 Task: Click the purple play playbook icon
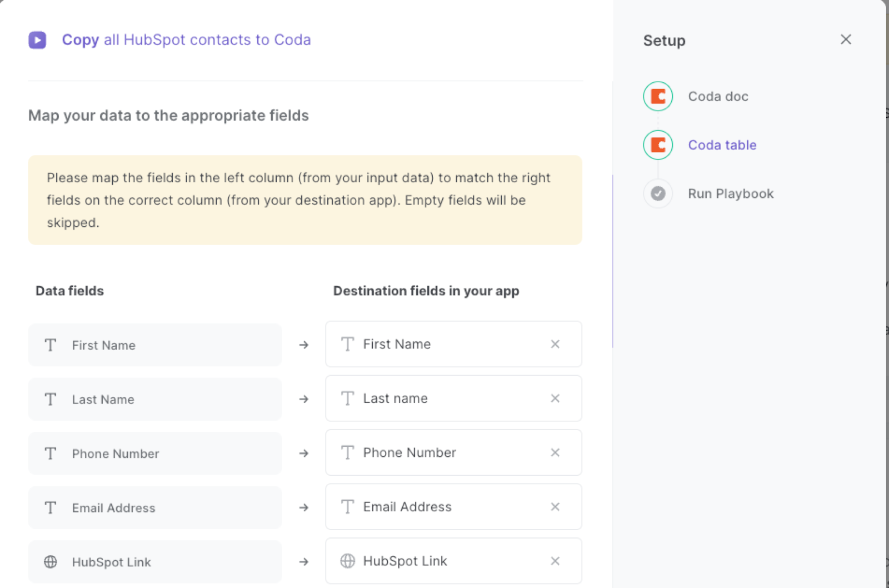37,40
